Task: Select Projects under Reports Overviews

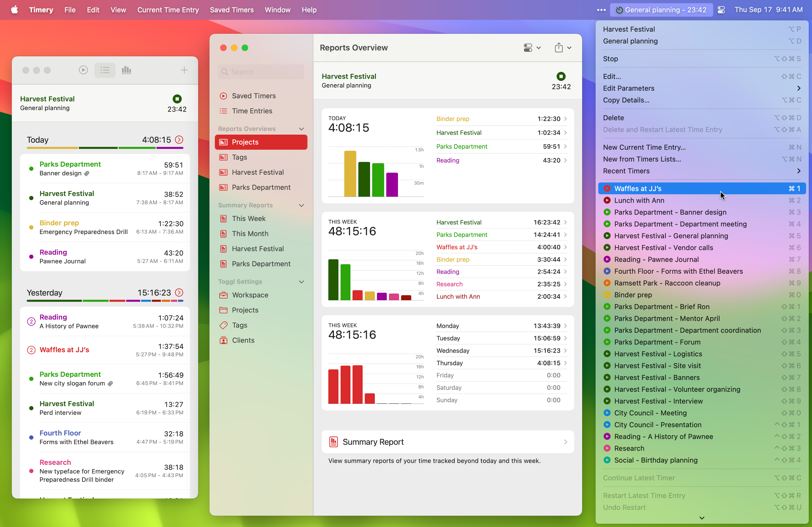Action: click(x=261, y=142)
